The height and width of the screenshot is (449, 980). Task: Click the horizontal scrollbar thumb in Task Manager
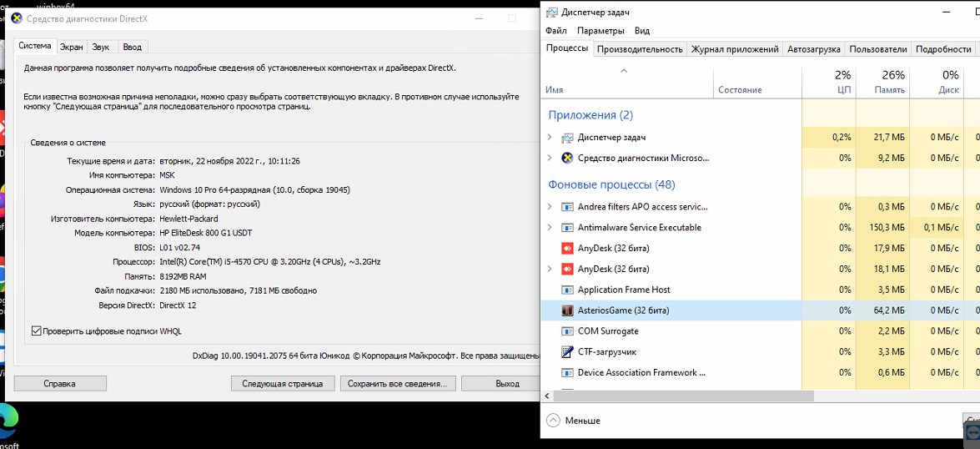tap(682, 396)
